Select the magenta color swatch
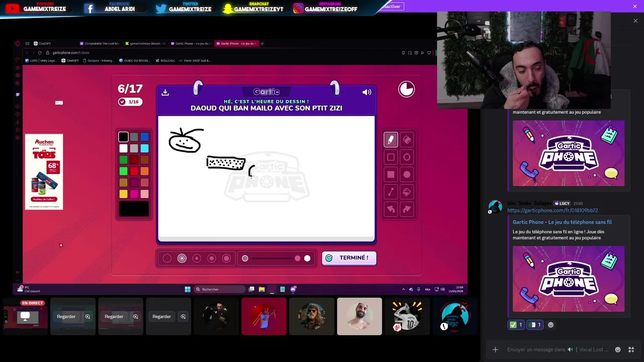The image size is (644, 362). [134, 194]
